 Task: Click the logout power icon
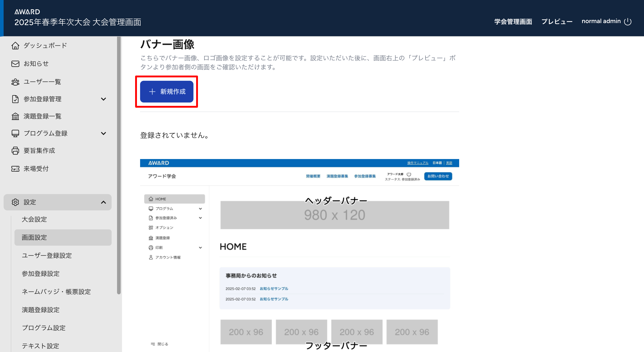click(x=628, y=21)
